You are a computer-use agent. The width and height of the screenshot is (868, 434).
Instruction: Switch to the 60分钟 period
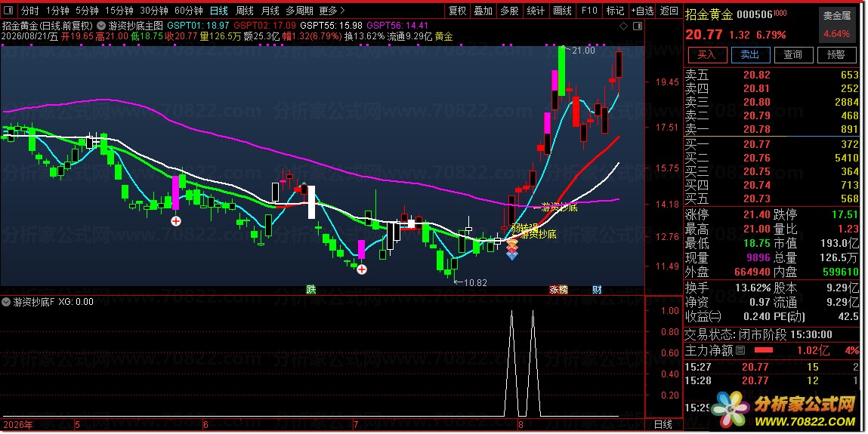coord(189,11)
